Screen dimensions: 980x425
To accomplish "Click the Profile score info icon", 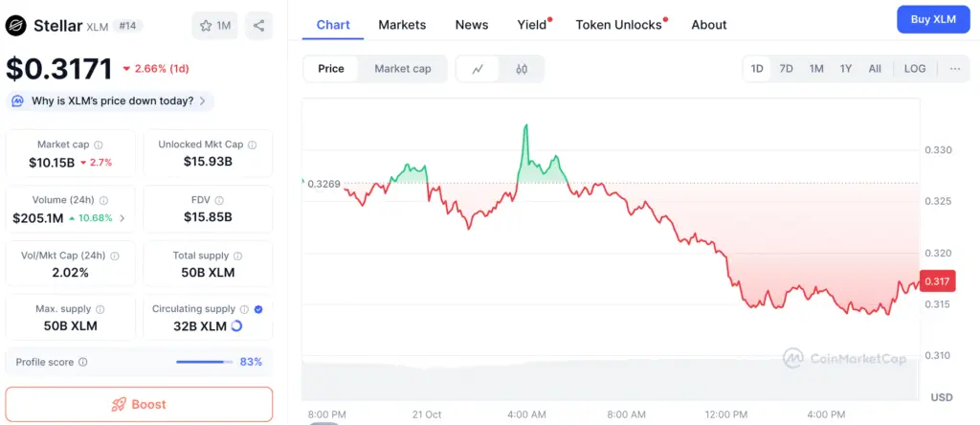I will tap(83, 362).
